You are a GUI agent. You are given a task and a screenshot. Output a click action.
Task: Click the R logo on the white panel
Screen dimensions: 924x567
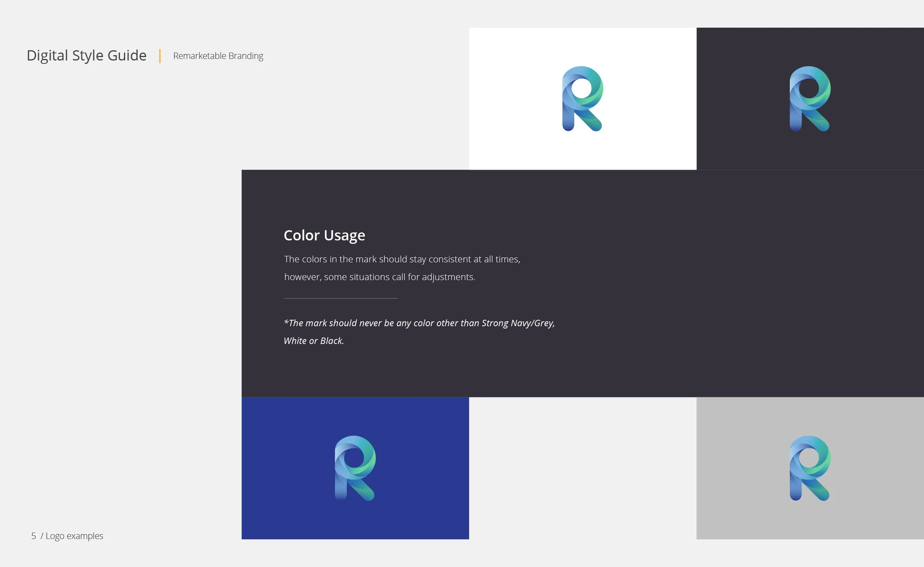coord(582,99)
